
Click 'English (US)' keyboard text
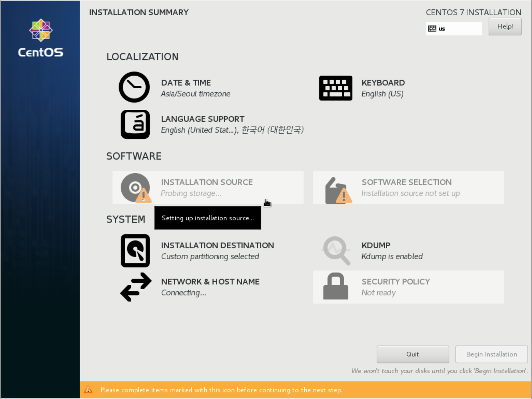click(382, 94)
